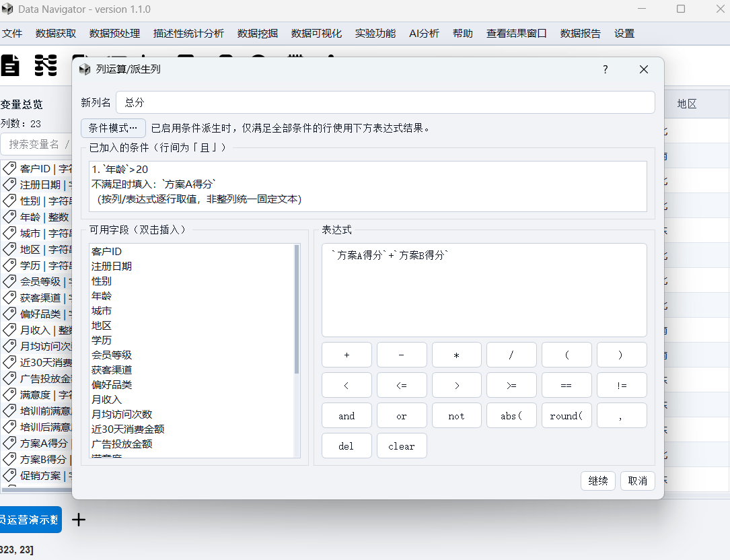This screenshot has width=730, height=560.
Task: Insert the plus operator
Action: tap(347, 355)
